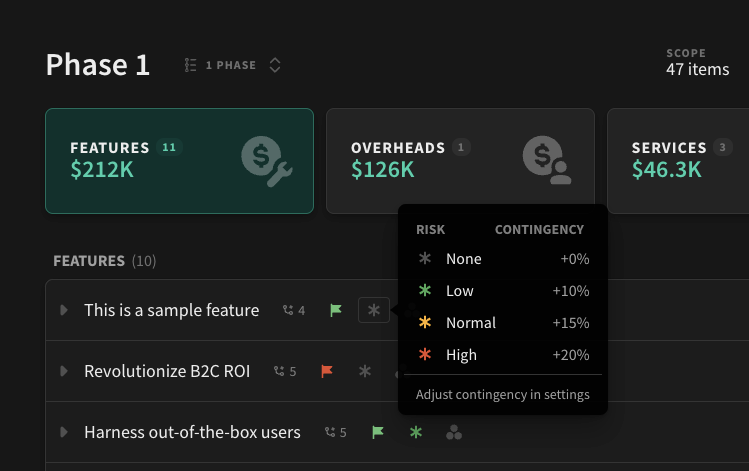Click three-circles icon on Harness row
This screenshot has height=471, width=749.
pyautogui.click(x=454, y=432)
